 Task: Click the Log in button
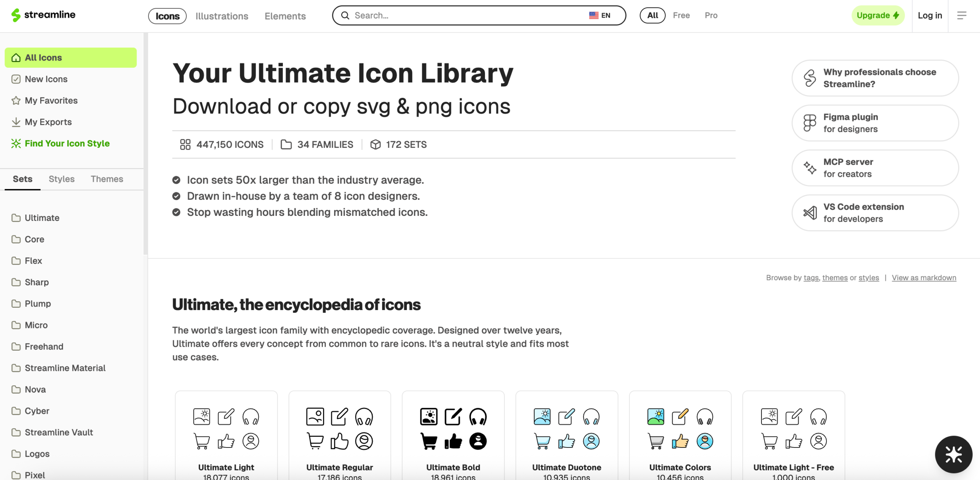tap(930, 15)
